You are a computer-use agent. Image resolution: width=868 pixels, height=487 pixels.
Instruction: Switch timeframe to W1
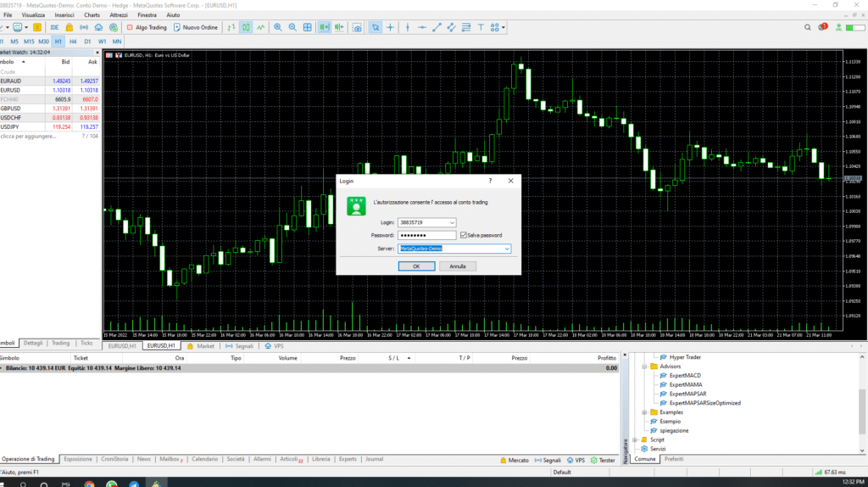[x=102, y=42]
